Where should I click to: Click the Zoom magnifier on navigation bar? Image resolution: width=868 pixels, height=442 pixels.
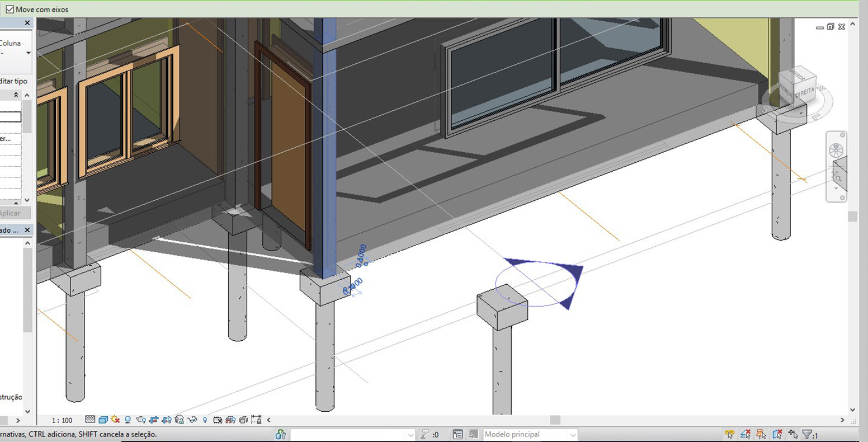837,177
